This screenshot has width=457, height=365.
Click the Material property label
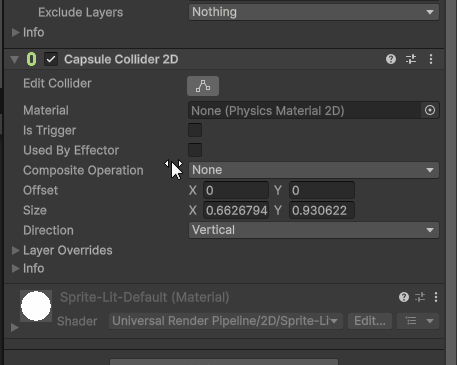[46, 110]
